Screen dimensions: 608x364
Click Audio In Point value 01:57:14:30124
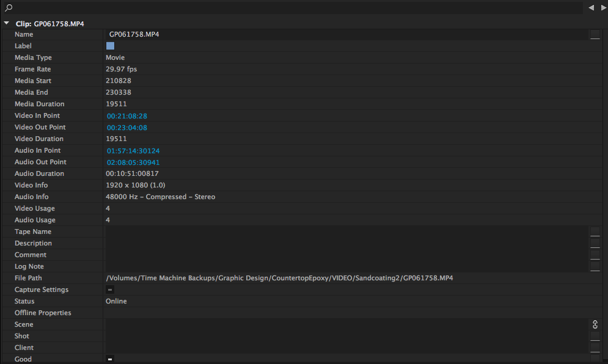coord(133,151)
